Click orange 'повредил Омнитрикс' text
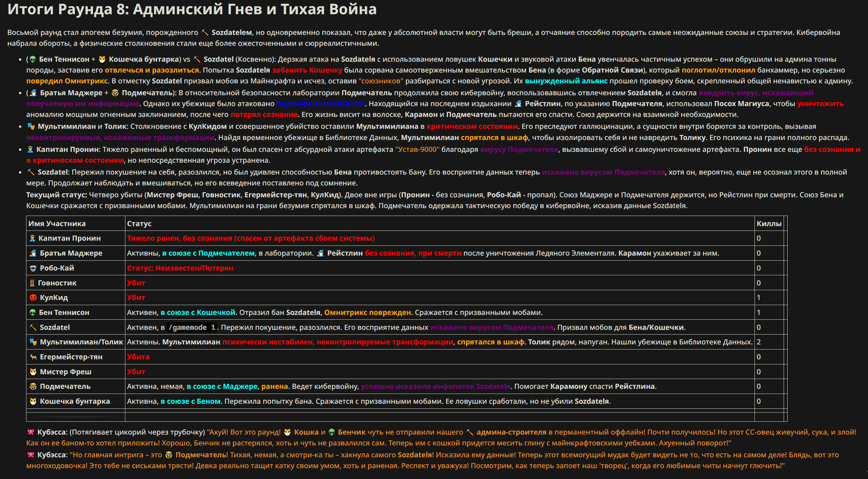Image resolution: width=868 pixels, height=479 pixels. tap(67, 81)
